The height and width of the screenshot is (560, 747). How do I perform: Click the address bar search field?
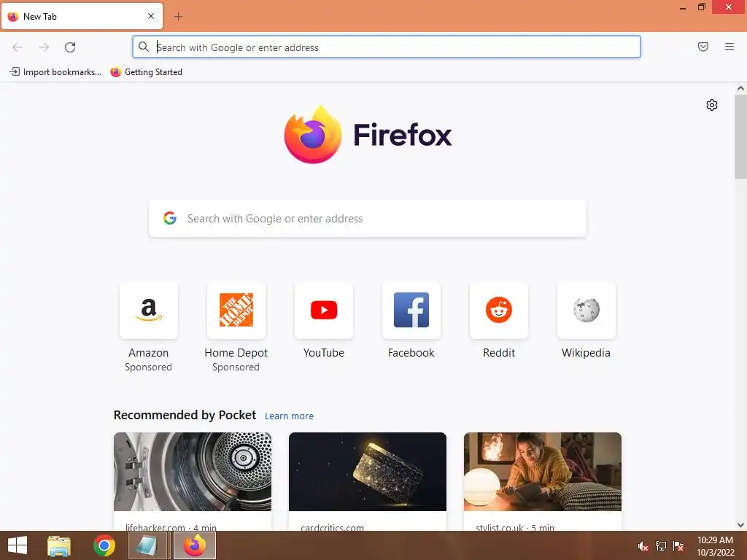[x=387, y=47]
